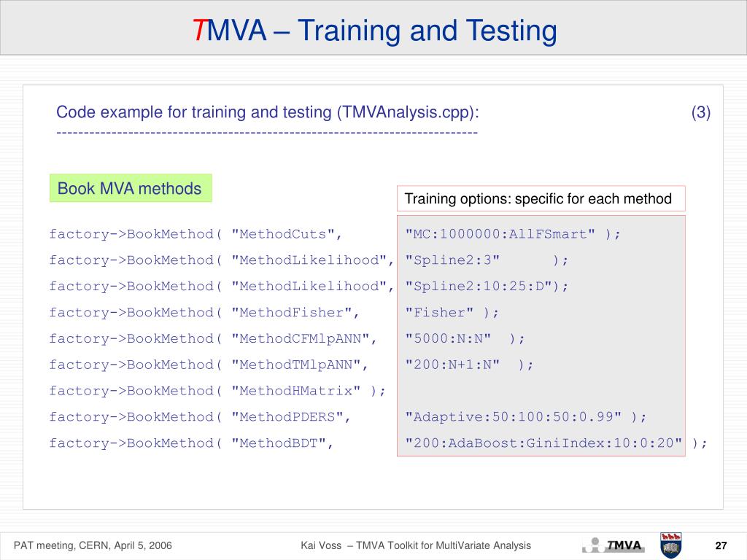Click the "MethodFisher" code line
Screen dimensions: 747x560
coord(204,312)
